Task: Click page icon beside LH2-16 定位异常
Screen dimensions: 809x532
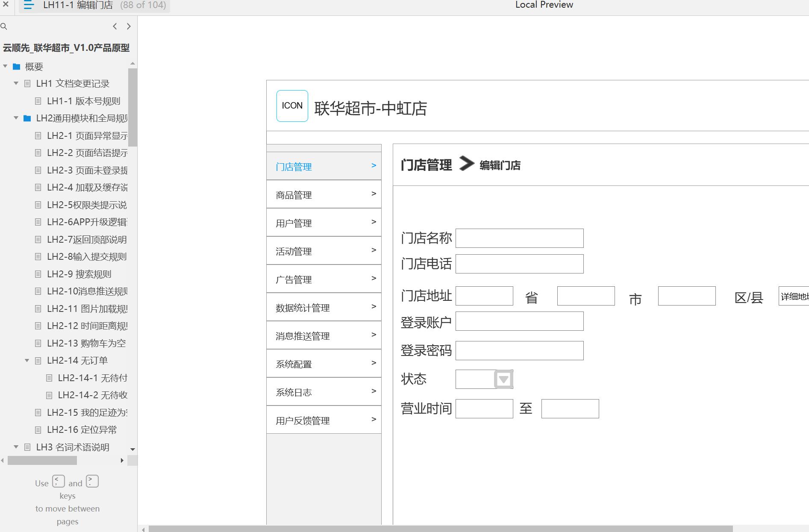Action: click(38, 430)
